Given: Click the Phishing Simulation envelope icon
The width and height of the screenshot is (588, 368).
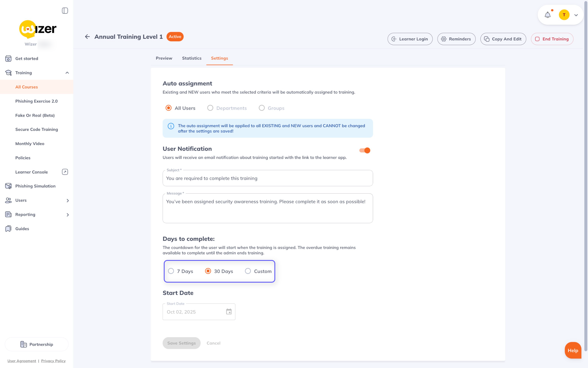Looking at the screenshot, I should [8, 186].
